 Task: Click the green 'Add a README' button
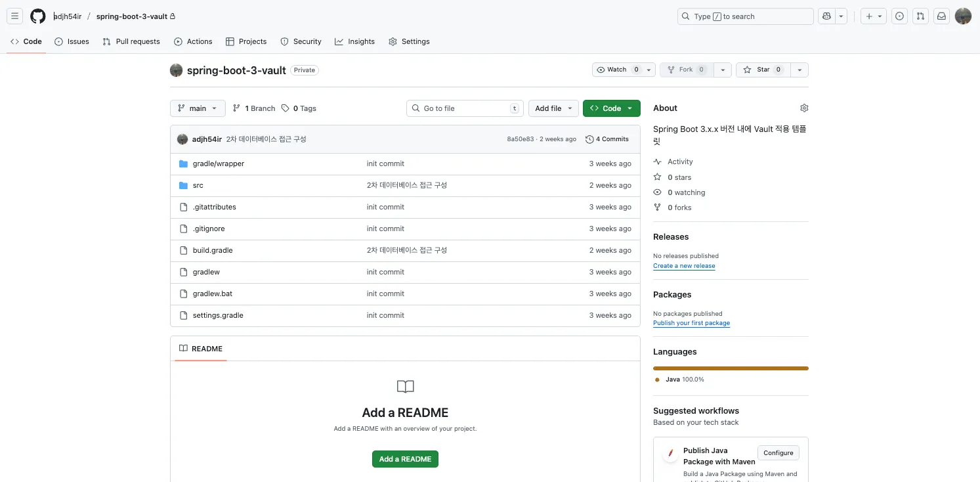405,459
